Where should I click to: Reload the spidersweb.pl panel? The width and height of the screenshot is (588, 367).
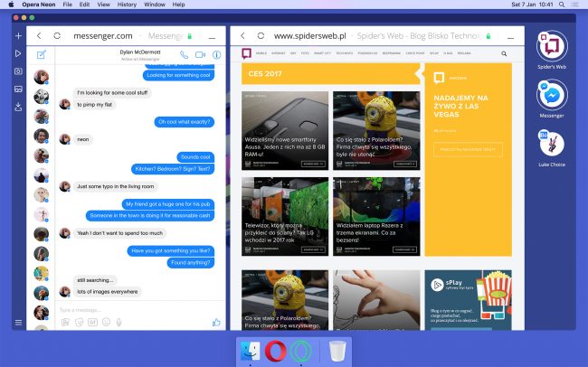coord(261,35)
